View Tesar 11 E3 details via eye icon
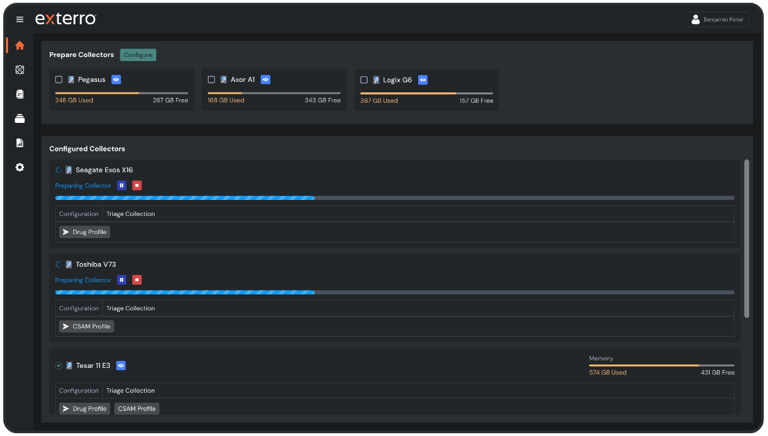The height and width of the screenshot is (436, 768). tap(121, 365)
